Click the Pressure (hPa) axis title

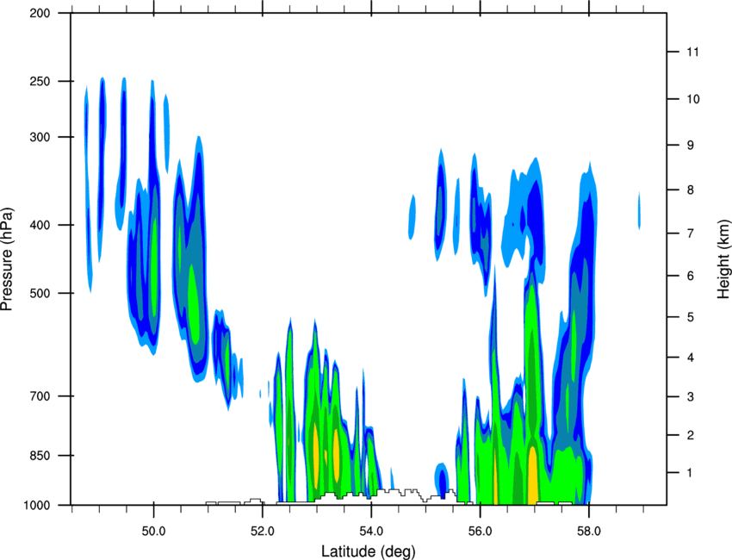(7, 259)
